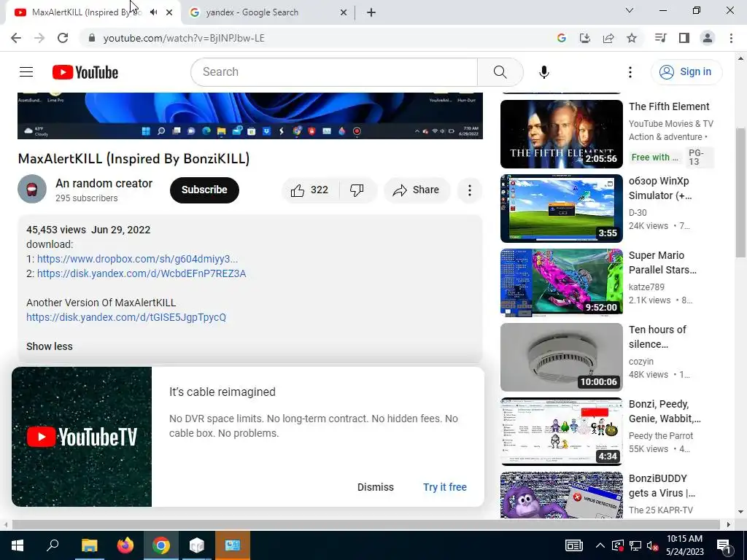Viewport: 747px width, 560px height.
Task: Open Chrome tab search dropdown arrow
Action: tap(630, 10)
